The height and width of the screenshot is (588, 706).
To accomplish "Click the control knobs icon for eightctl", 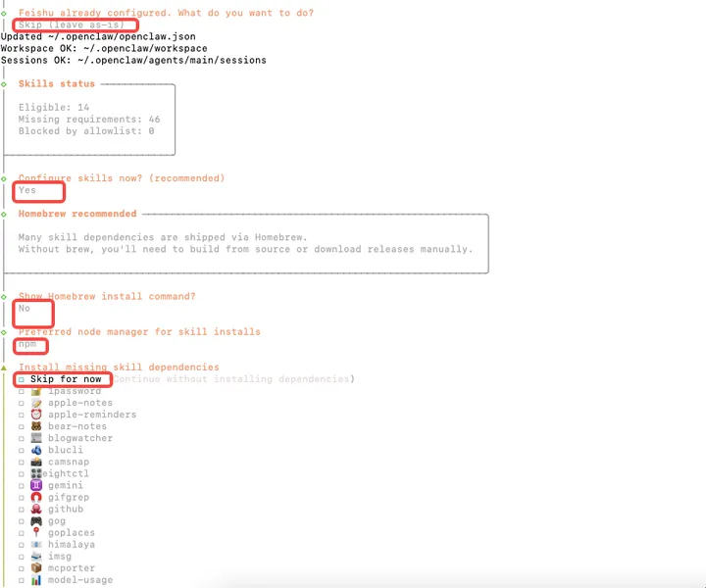I will pos(36,473).
